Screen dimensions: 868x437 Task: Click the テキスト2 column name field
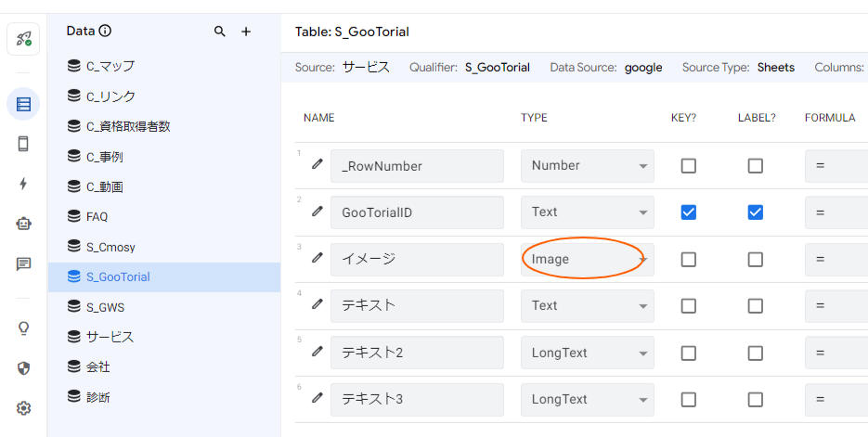click(417, 353)
